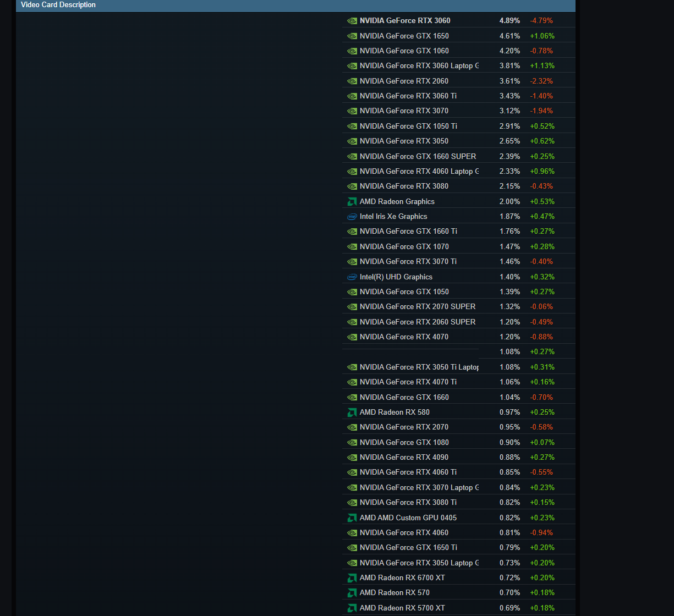674x616 pixels.
Task: Select NVIDIA GeForce RTX 3050 Ti Laptop name
Action: [419, 367]
